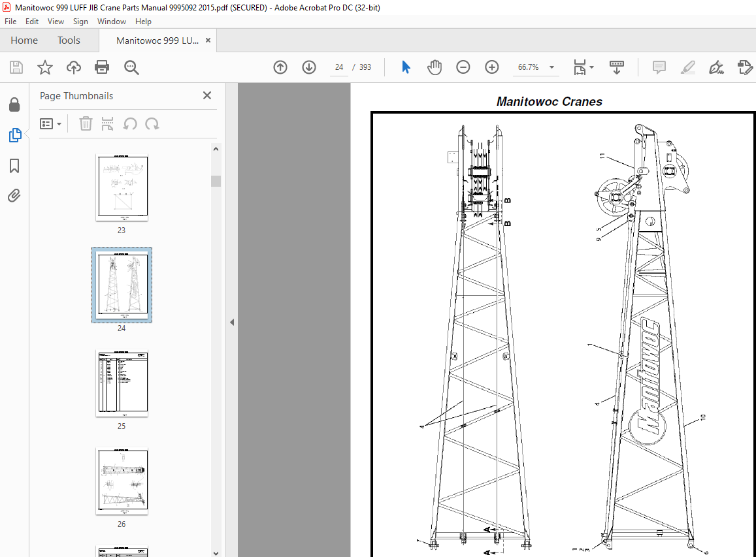
Task: Select the Highlight text pen tool
Action: [x=688, y=67]
